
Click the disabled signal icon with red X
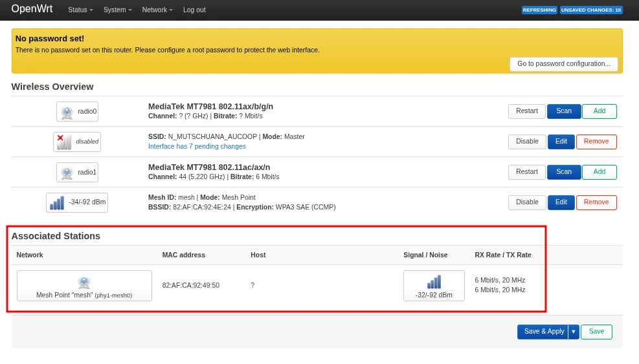point(64,142)
